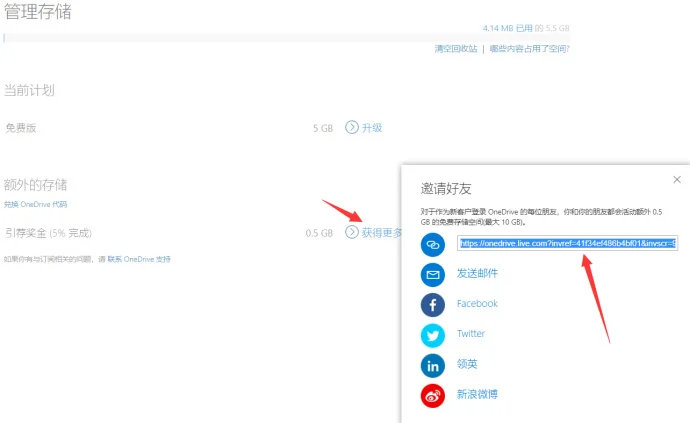Click 获得更多 to get more storage
690x423 pixels.
point(382,233)
